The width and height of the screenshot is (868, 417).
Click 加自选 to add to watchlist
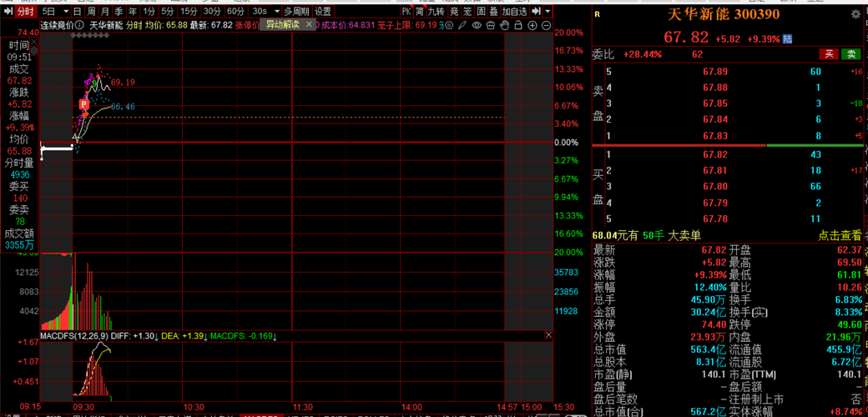(x=515, y=12)
